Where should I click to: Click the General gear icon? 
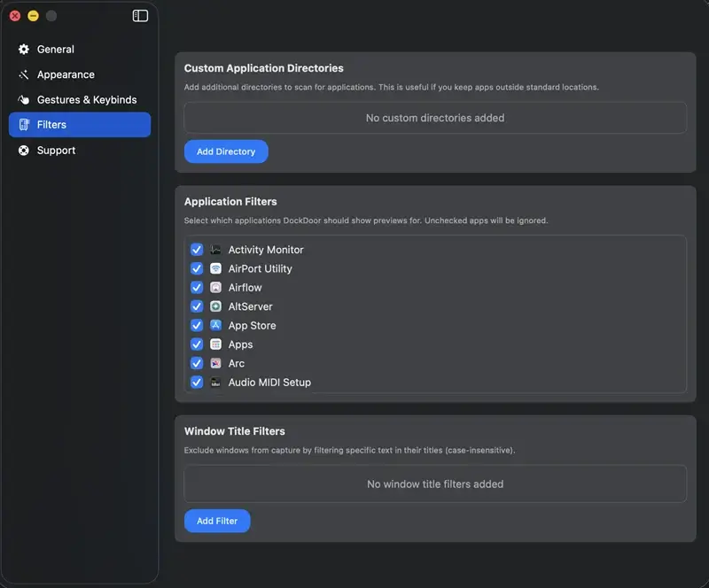[x=24, y=50]
